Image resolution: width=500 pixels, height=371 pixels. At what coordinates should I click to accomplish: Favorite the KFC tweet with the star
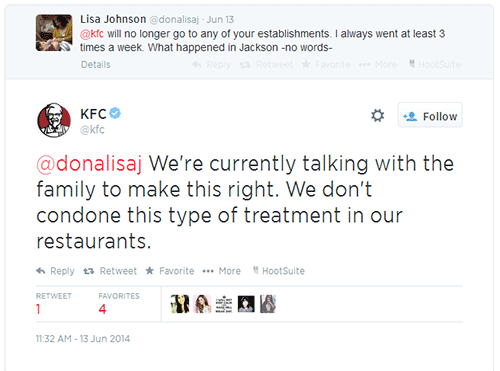(170, 271)
